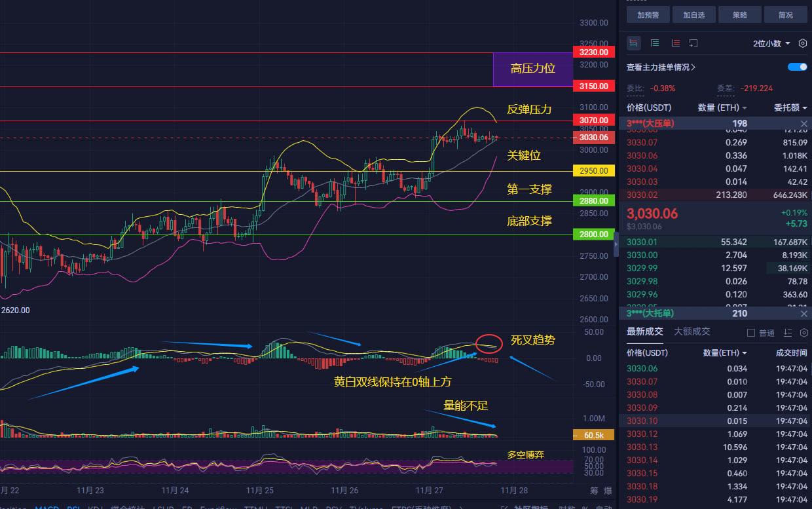Click the 3230.00 red price line label
This screenshot has height=509, width=812.
593,52
